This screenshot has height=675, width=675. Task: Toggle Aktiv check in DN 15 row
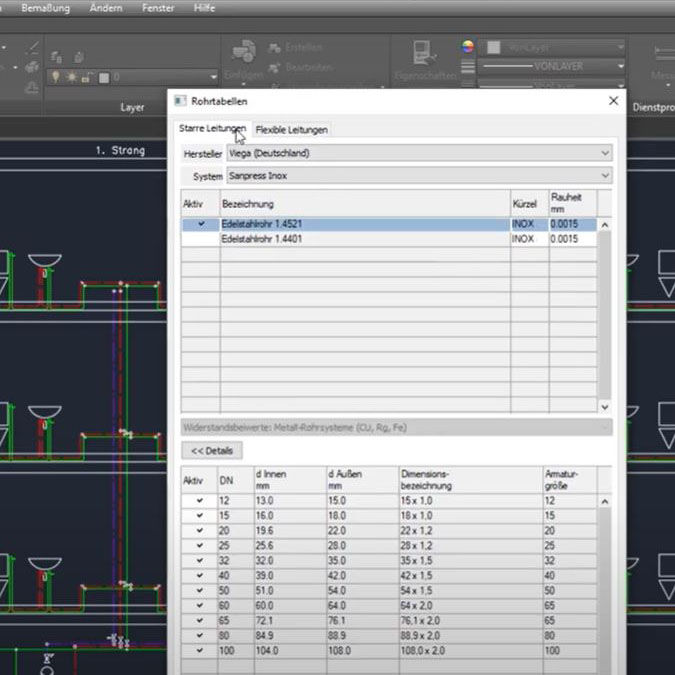pyautogui.click(x=200, y=516)
